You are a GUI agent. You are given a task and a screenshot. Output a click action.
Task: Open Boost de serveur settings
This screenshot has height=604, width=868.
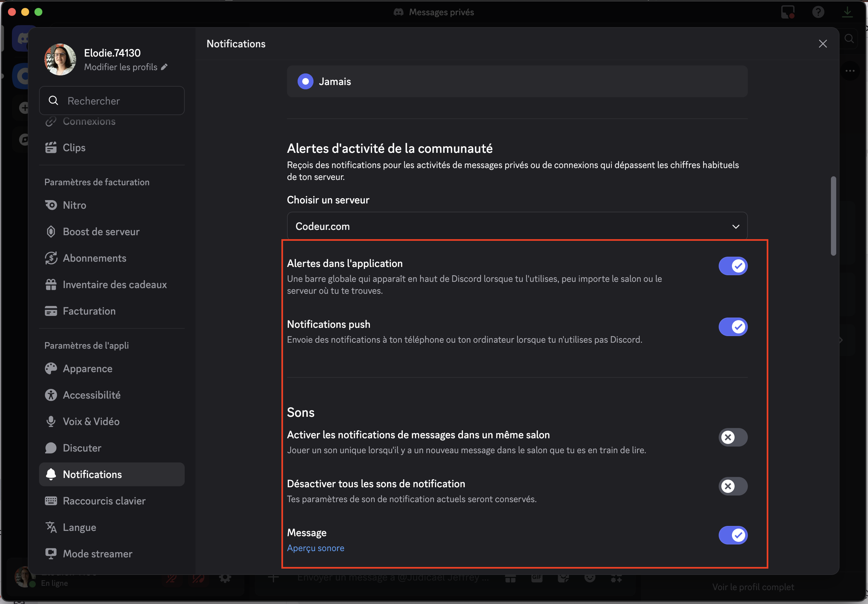101,232
